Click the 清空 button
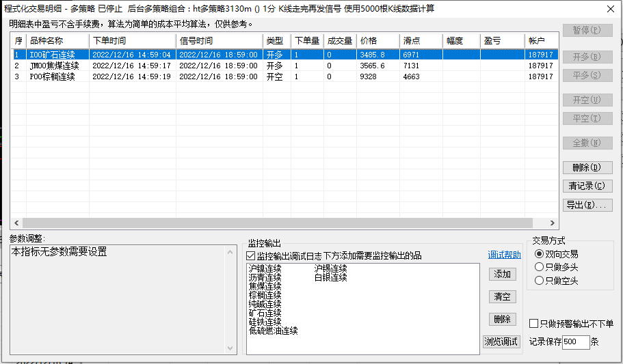The height and width of the screenshot is (364, 623). (502, 296)
